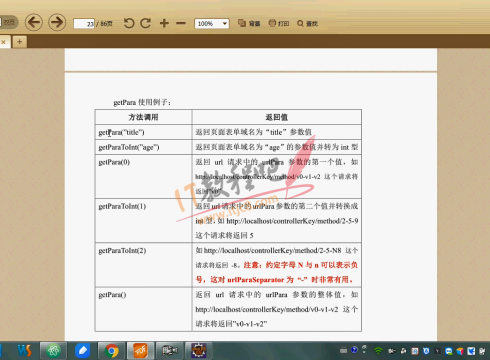Screen dimensions: 490x360
Task: Click the blue chat bubble tray icon
Action: point(449,351)
